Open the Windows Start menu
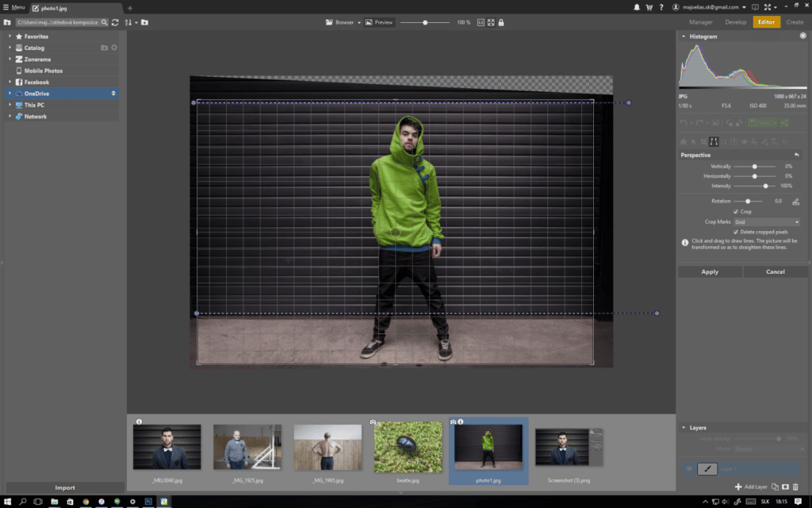This screenshot has height=508, width=812. 7,502
